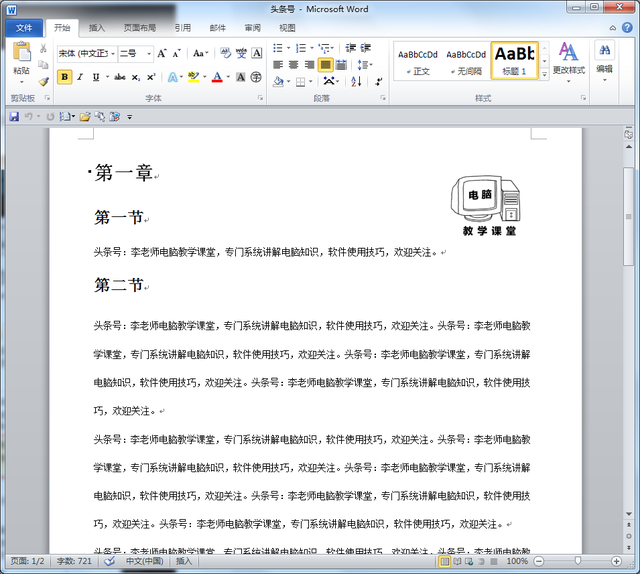Open Borders dropdown arrow
640x574 pixels.
[x=311, y=82]
